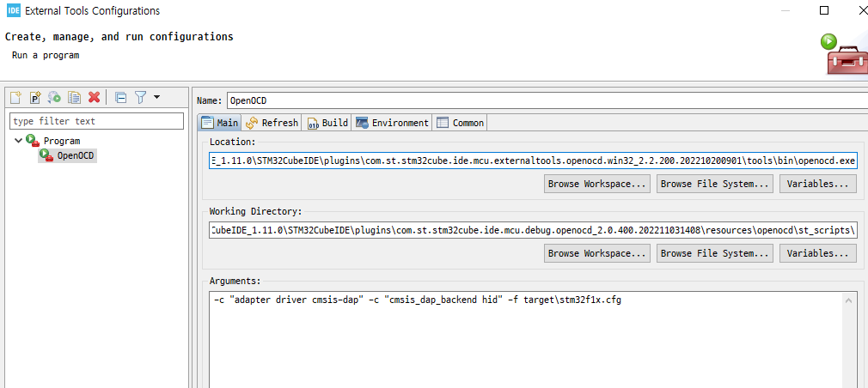Select the Program configuration type

(52, 141)
